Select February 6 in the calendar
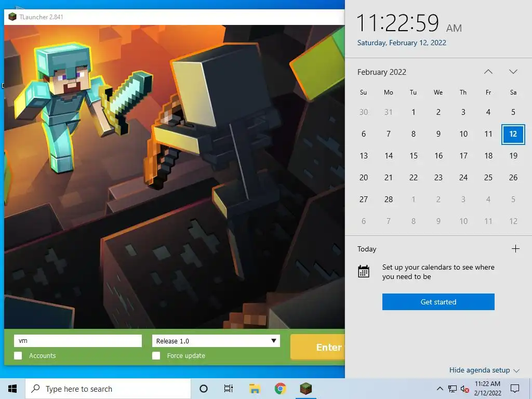Screen dimensions: 532x399 [x=364, y=134]
